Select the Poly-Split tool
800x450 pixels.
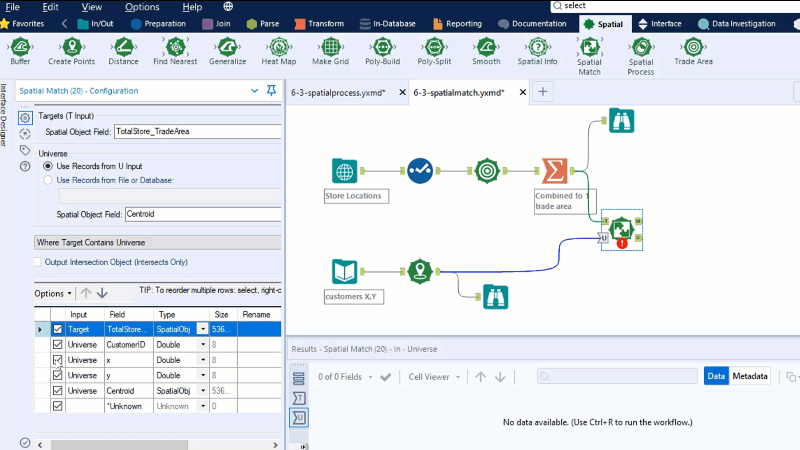tap(434, 51)
